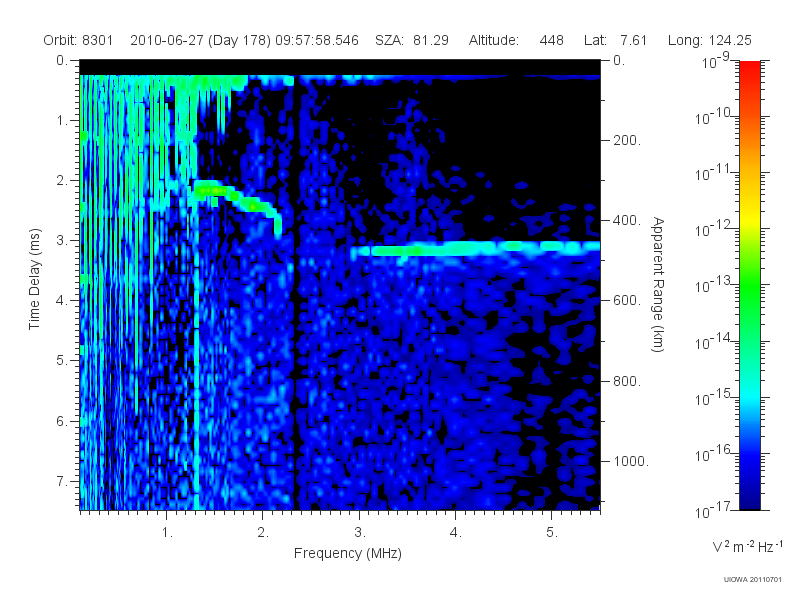Click the Orbit: 8301 header label
The width and height of the screenshot is (800, 600).
click(x=78, y=40)
